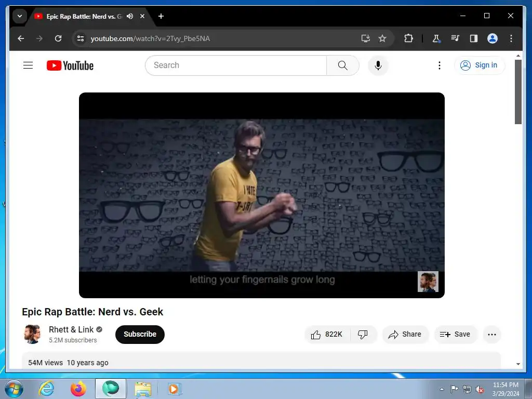Screen dimensions: 532x399
Task: Show hidden tray icons arrow
Action: 442,389
